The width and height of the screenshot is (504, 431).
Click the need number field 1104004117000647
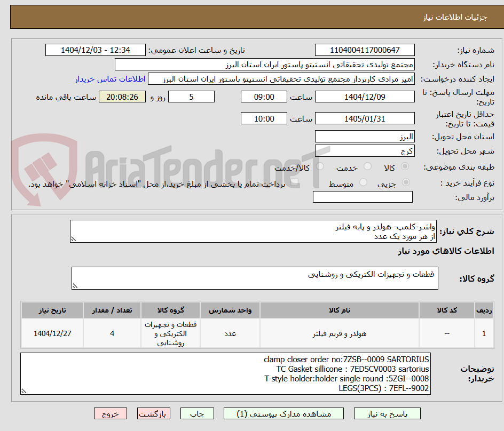pyautogui.click(x=365, y=50)
